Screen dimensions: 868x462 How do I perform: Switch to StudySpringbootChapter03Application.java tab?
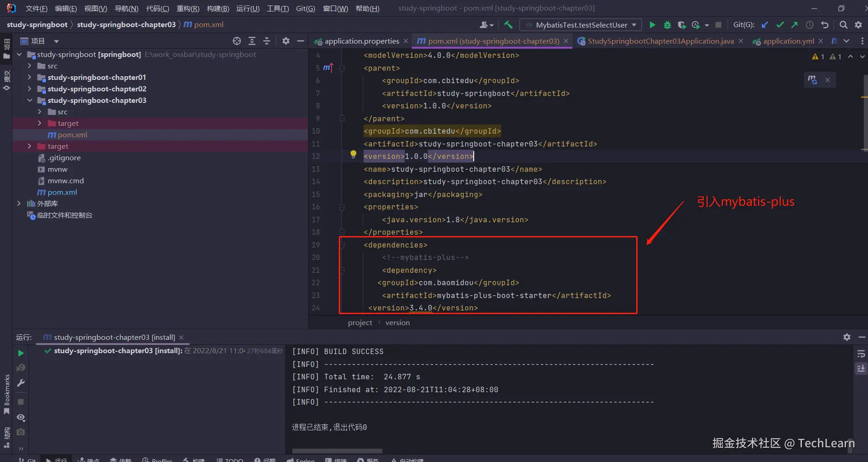pyautogui.click(x=661, y=41)
